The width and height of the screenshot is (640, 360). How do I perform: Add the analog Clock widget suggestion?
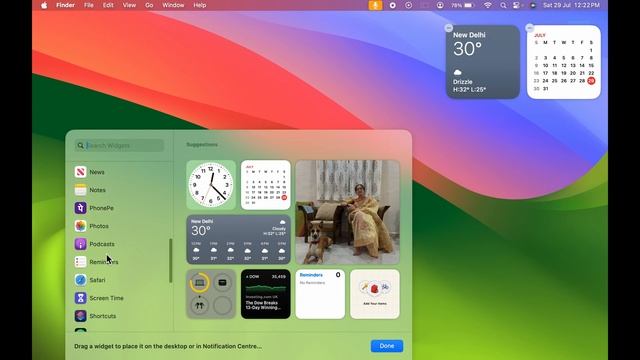coord(211,185)
